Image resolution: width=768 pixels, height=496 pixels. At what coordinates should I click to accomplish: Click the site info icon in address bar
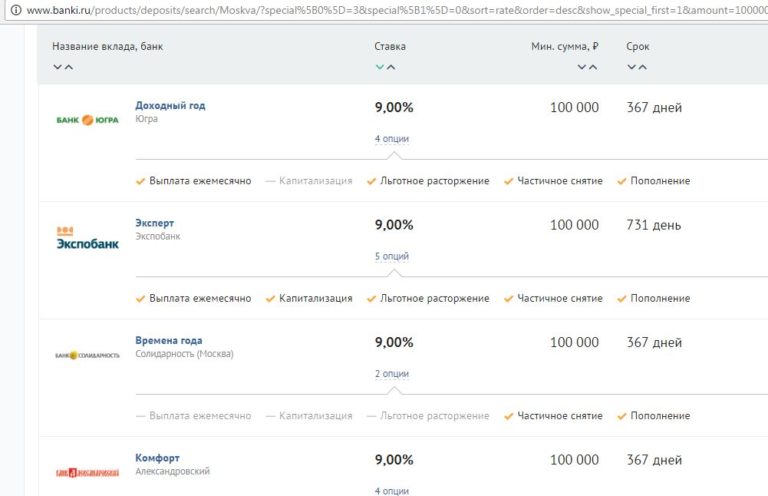(15, 9)
